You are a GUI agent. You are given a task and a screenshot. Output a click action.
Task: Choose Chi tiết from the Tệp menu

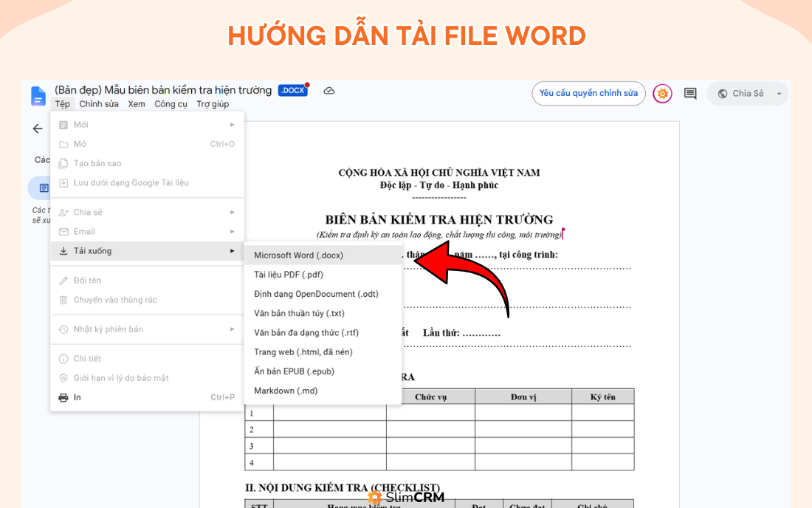[147, 359]
